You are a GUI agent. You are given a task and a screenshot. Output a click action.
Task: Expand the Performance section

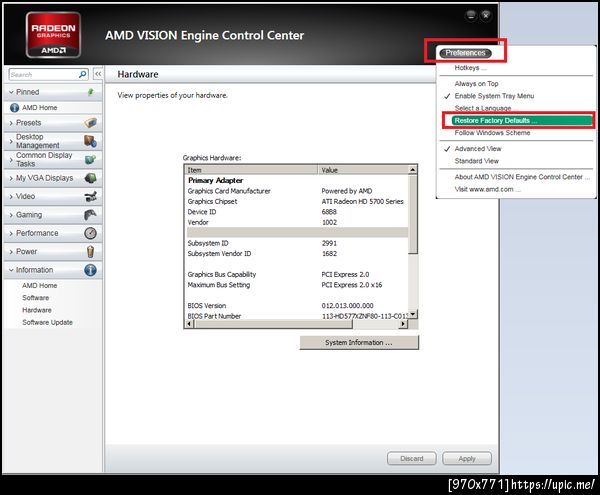click(x=11, y=233)
